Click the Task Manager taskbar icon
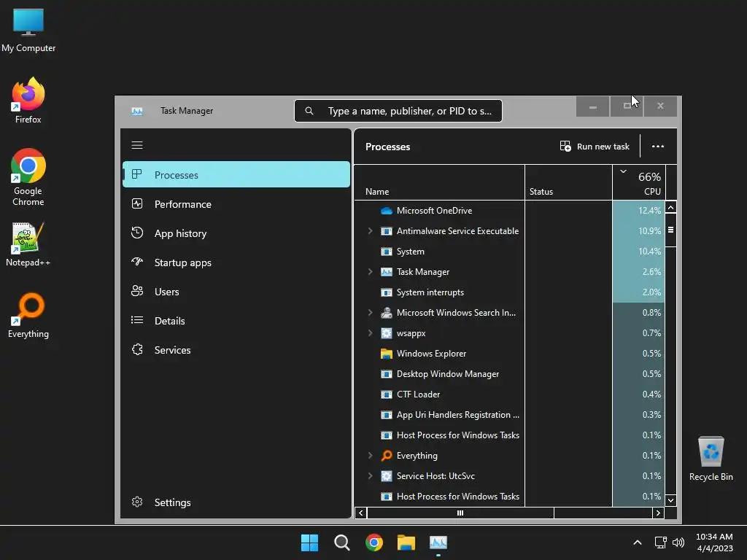 point(438,542)
